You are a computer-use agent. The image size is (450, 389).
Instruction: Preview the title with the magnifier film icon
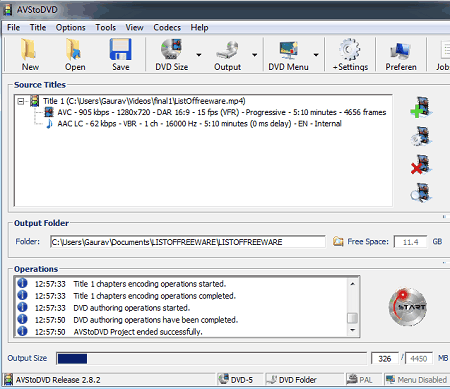pyautogui.click(x=421, y=193)
